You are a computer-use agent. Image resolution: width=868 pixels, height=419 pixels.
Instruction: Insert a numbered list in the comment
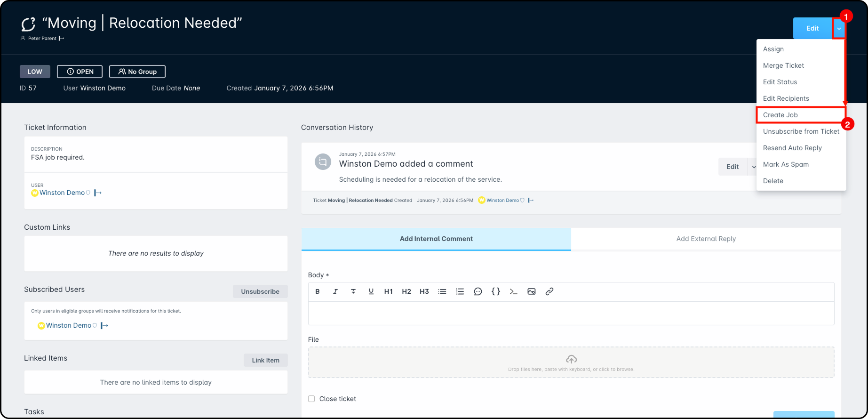[x=460, y=291]
